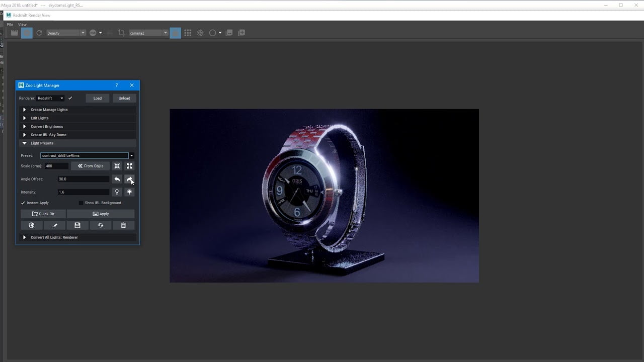
Task: Click the rotate left arrow icon
Action: tap(117, 179)
